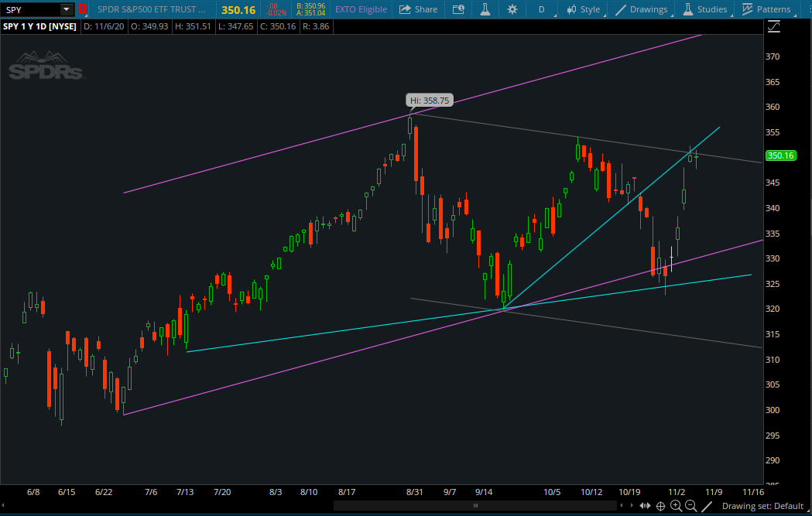The width and height of the screenshot is (812, 516).
Task: Click the R: 3.86 range value
Action: click(314, 26)
